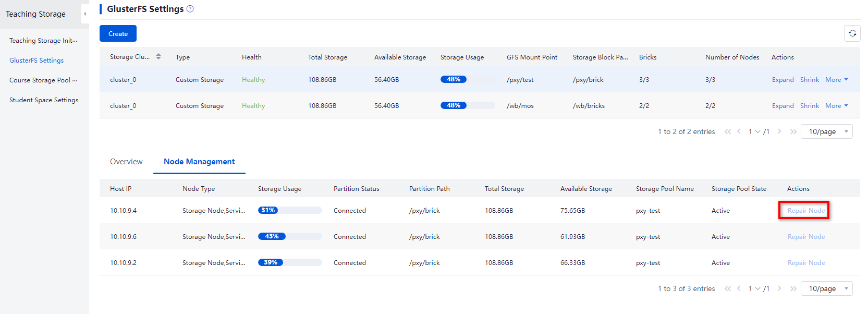Open node table page number selector
Screen dimensions: 868x314
[754, 288]
